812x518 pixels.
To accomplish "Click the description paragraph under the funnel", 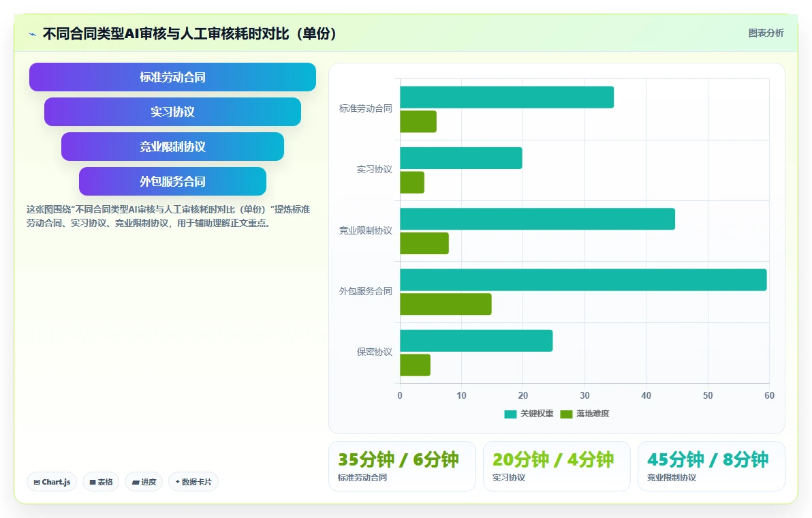I will [168, 216].
